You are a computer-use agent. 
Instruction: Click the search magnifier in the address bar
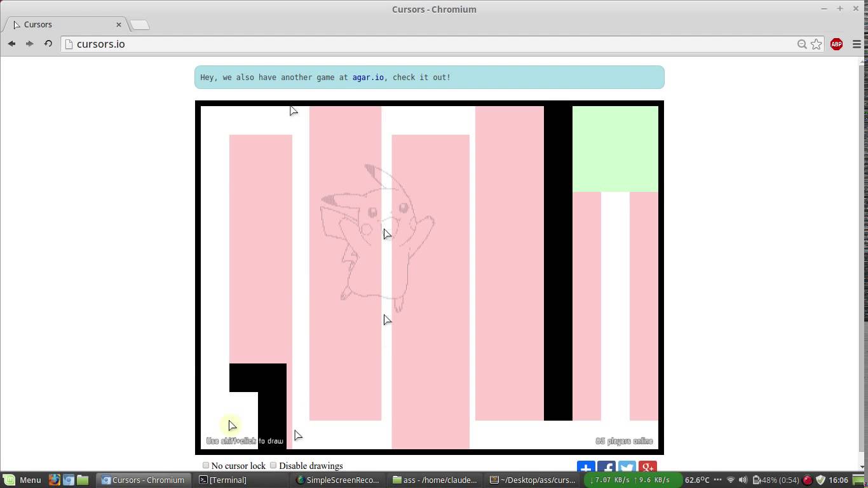pos(802,44)
